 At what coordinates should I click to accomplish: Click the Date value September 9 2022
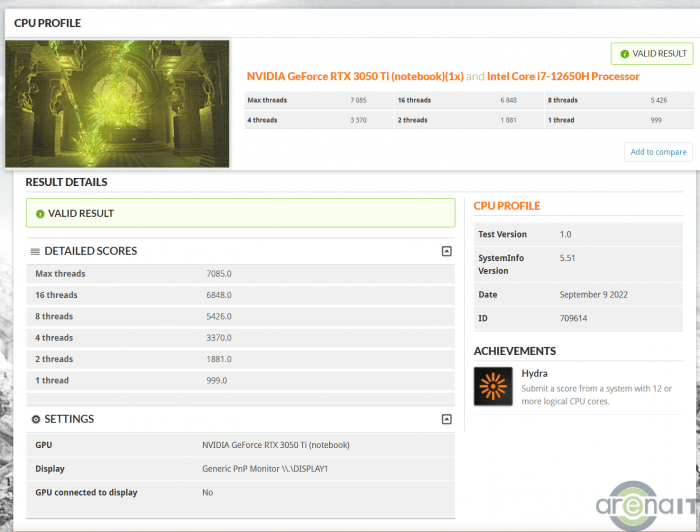[593, 295]
